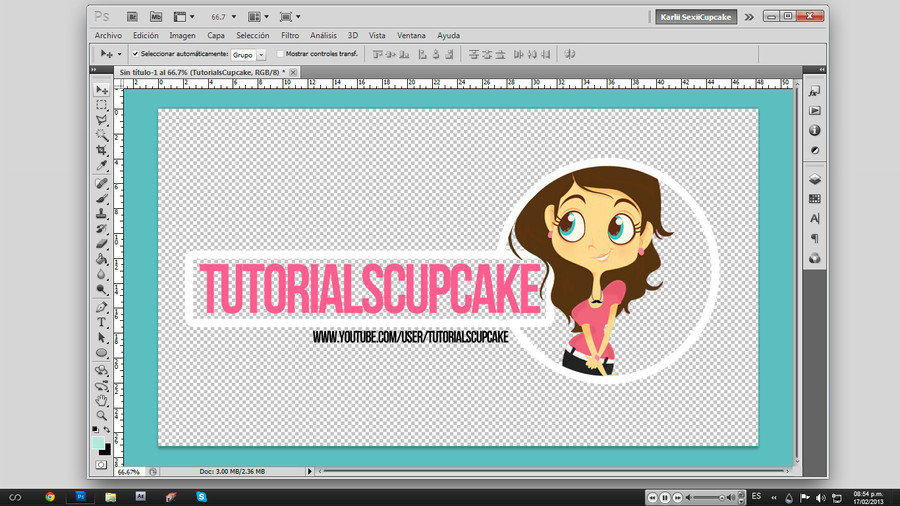900x506 pixels.
Task: Open the Info panel icon
Action: (814, 130)
